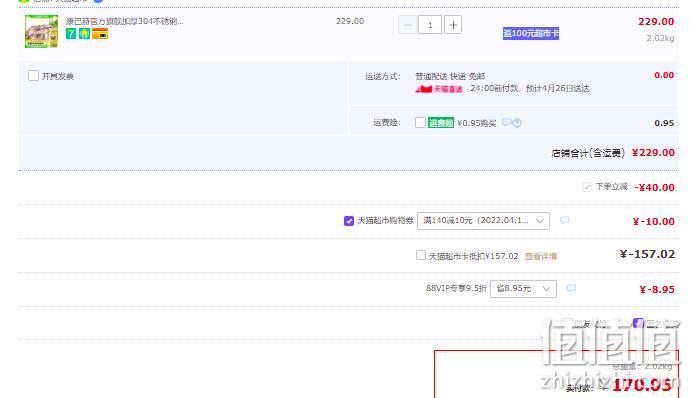The height and width of the screenshot is (398, 690).
Task: Click the quantity input field
Action: (x=430, y=25)
